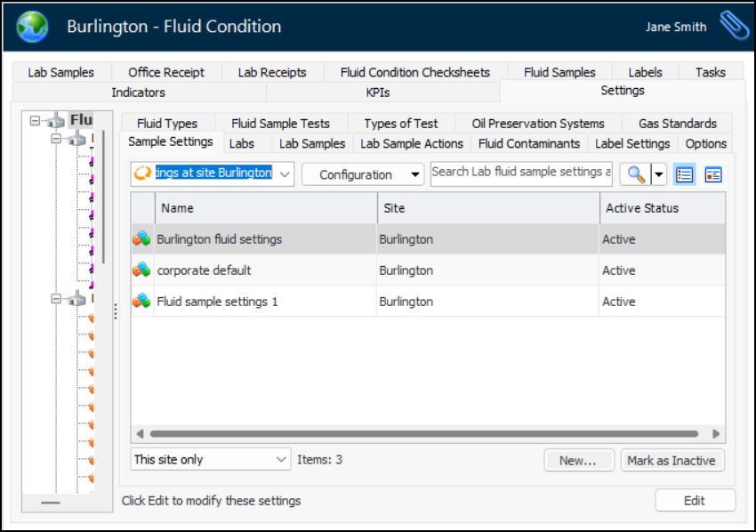The width and height of the screenshot is (756, 532).
Task: Click the panel splitter grip dots
Action: (116, 311)
